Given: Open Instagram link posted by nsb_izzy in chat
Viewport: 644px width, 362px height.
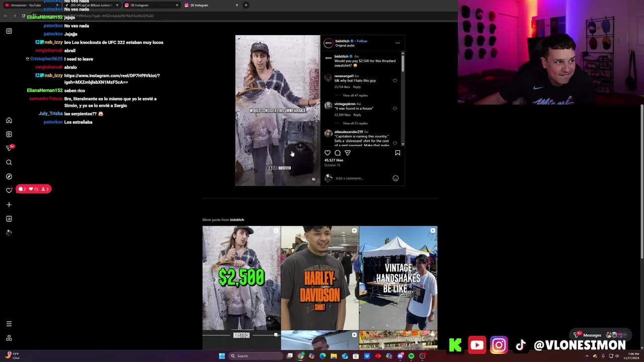Looking at the screenshot, I should 112,79.
